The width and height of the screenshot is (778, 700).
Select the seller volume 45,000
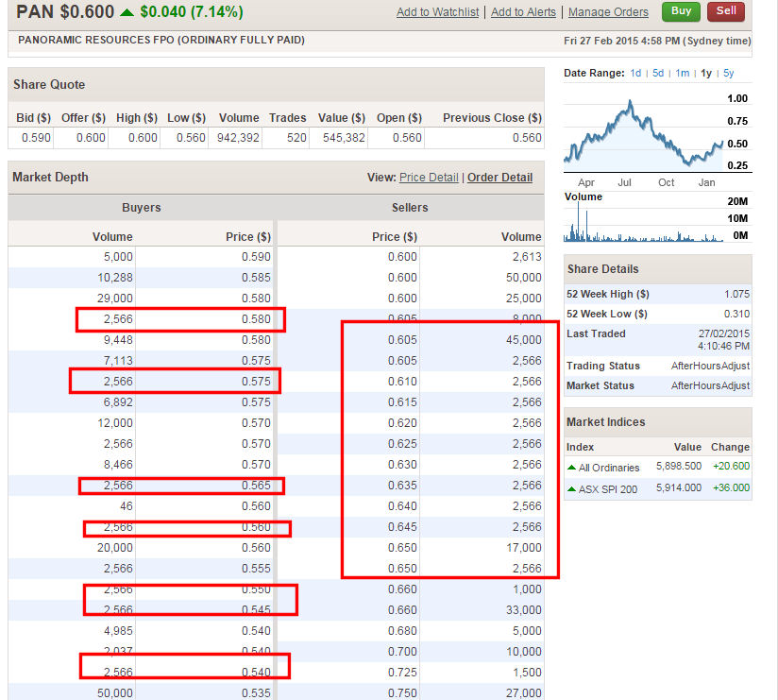tap(524, 340)
